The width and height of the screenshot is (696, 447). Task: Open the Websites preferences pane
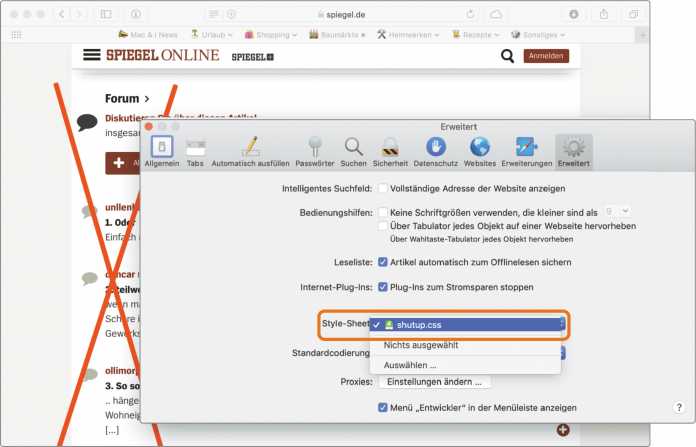coord(480,152)
